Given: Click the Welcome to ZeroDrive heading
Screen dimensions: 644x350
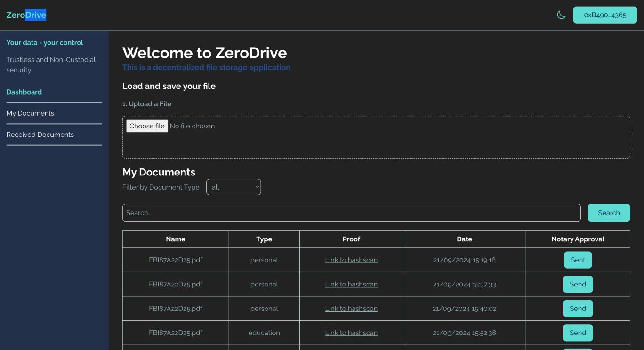Looking at the screenshot, I should pos(204,53).
